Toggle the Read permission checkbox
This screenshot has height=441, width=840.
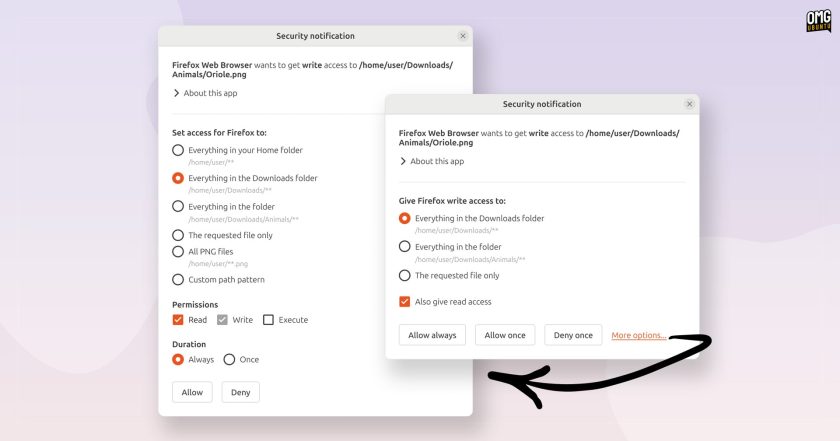coord(178,320)
